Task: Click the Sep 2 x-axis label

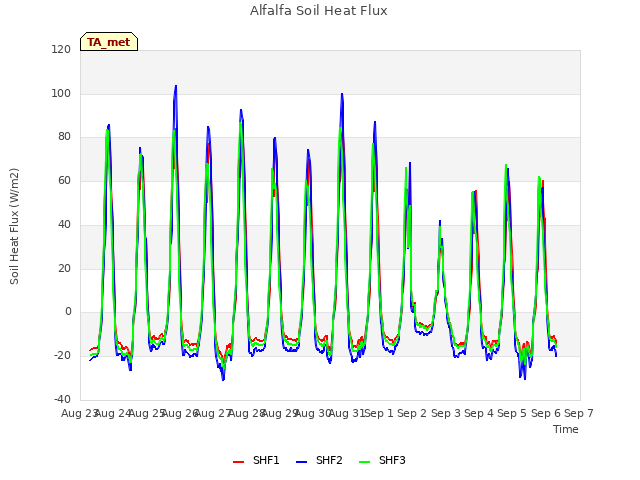Action: click(412, 413)
